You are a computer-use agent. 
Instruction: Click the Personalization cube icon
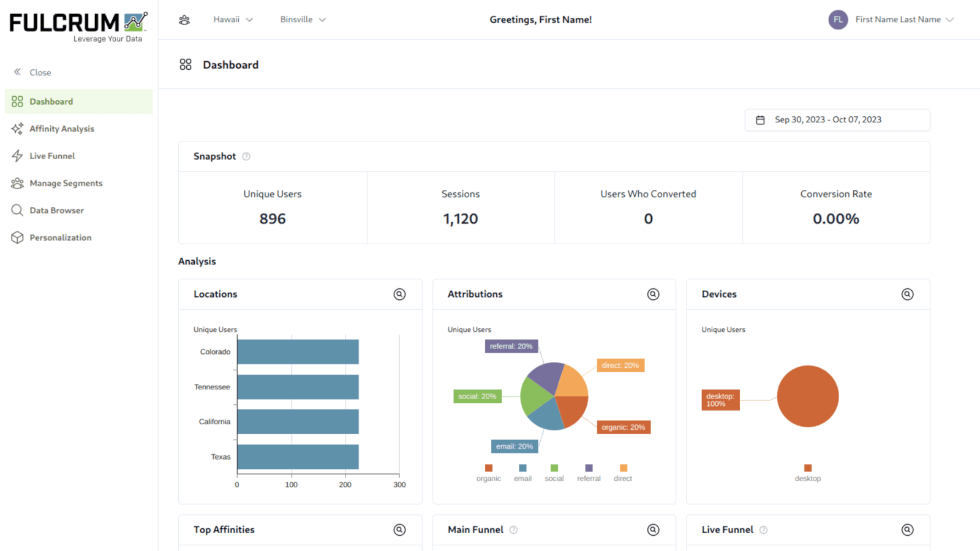tap(17, 237)
